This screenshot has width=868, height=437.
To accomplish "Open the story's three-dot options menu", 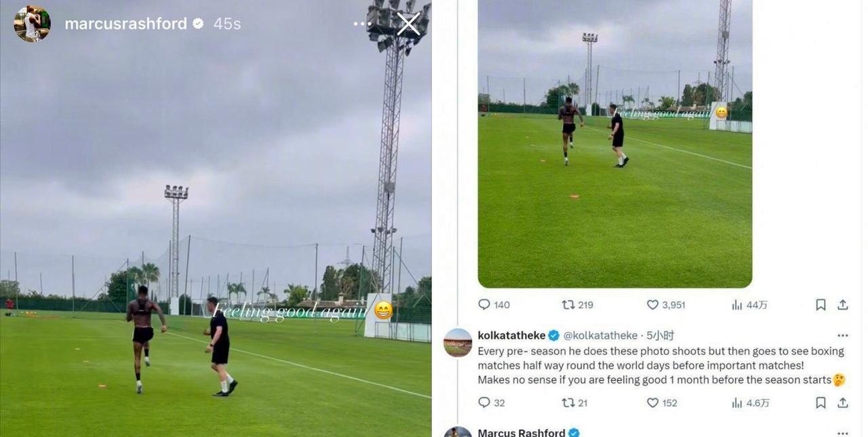I will [361, 24].
